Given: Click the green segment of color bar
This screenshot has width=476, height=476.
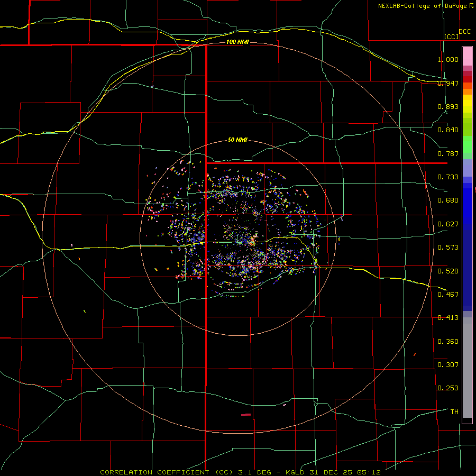Looking at the screenshot, I should (467, 144).
